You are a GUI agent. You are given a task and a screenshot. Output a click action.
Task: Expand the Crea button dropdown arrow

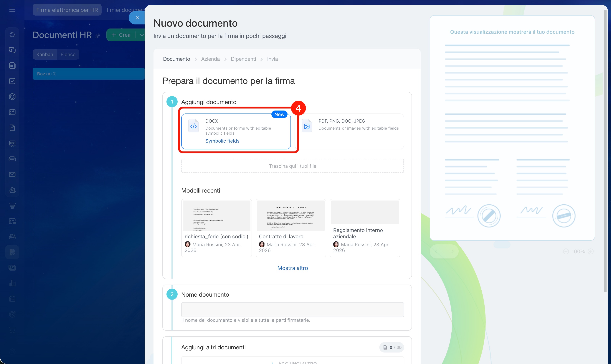point(141,35)
